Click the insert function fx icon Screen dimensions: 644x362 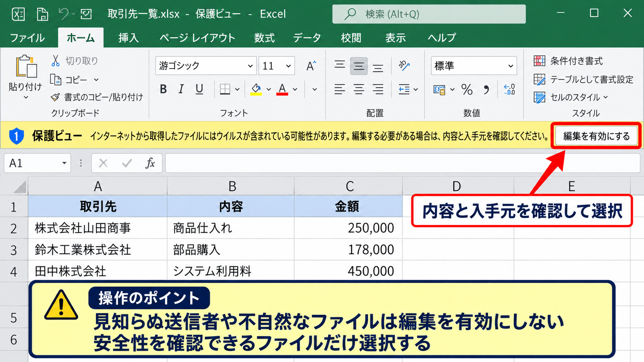pyautogui.click(x=150, y=163)
